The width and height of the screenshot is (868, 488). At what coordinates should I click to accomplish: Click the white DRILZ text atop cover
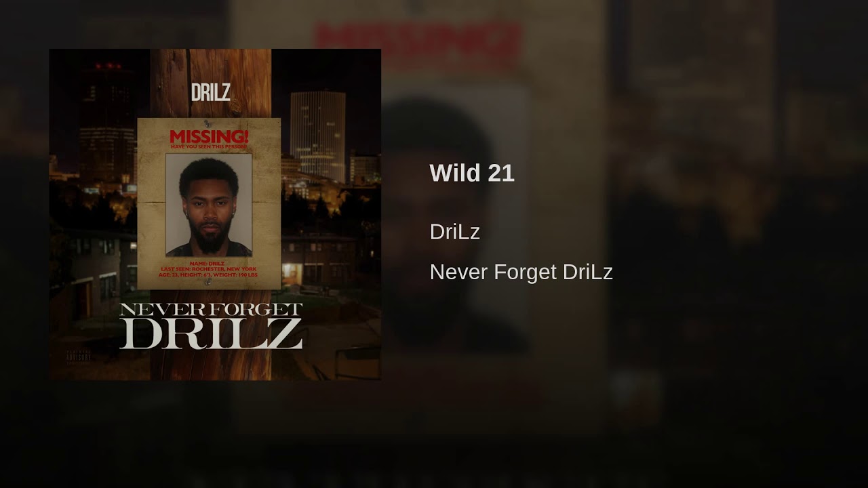coord(210,92)
